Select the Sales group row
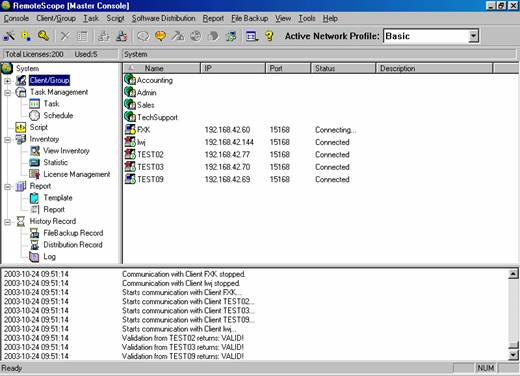Screen dimensions: 520x376 click(x=146, y=105)
